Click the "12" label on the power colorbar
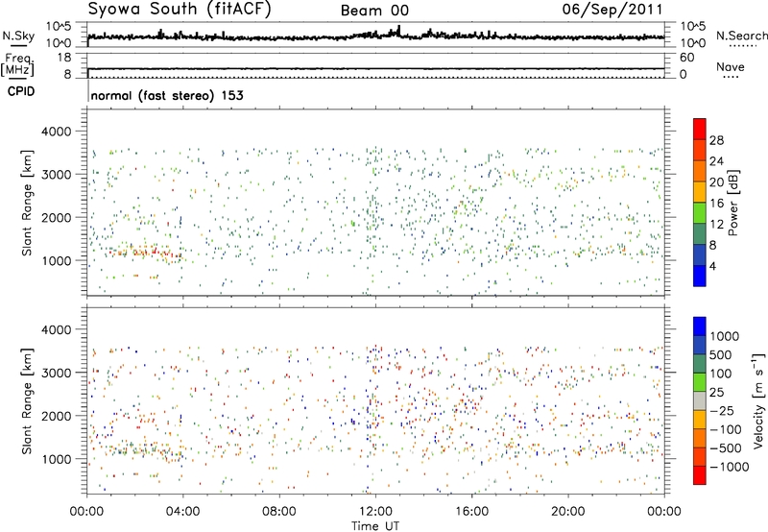 click(x=716, y=225)
